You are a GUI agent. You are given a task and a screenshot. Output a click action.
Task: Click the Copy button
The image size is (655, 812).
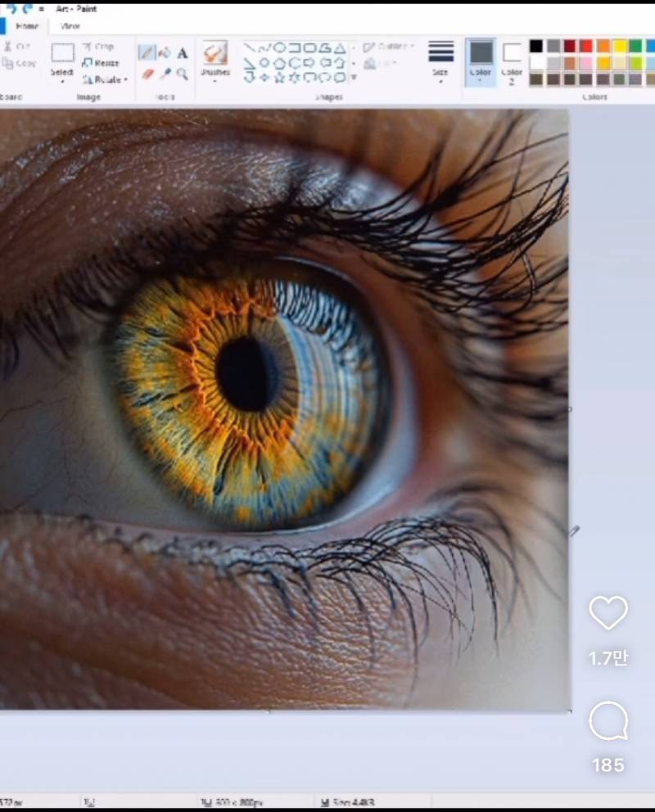coord(19,63)
